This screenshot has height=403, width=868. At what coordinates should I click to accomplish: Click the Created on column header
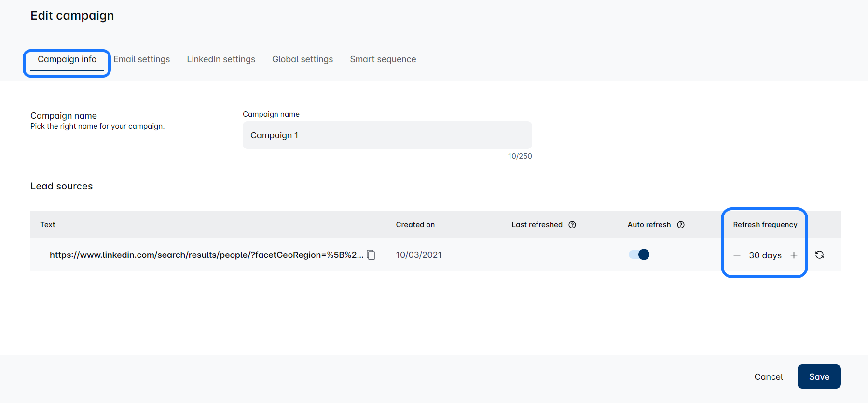point(415,225)
